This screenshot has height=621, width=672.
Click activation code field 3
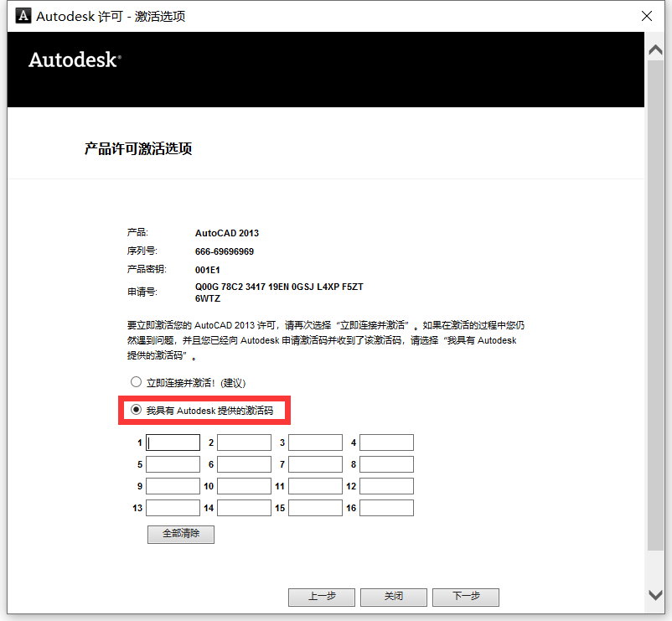tap(315, 442)
